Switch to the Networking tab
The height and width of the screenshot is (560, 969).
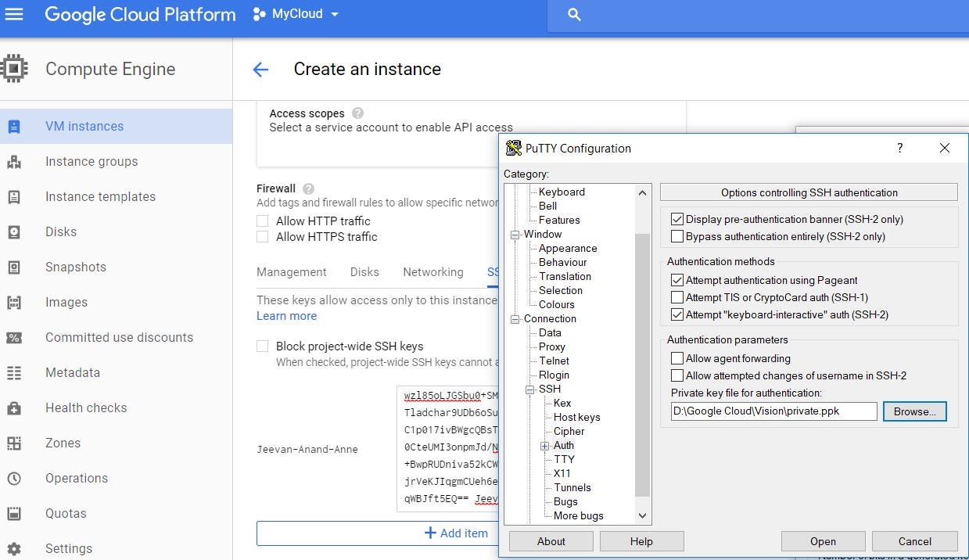point(433,272)
